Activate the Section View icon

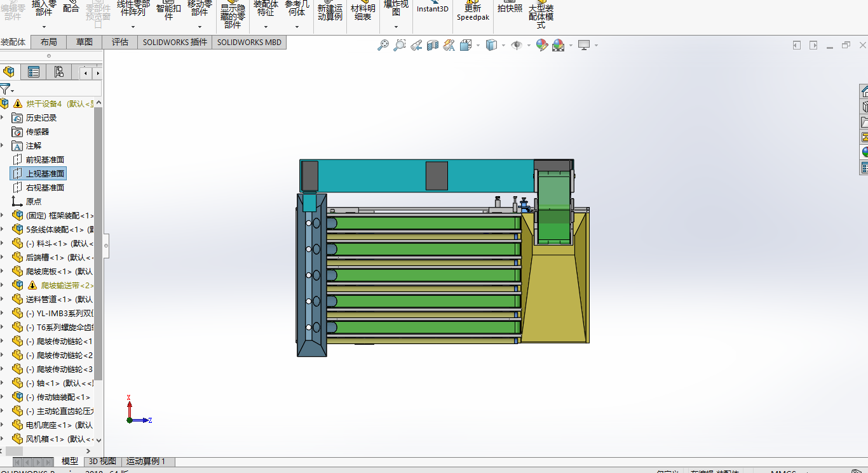(433, 45)
